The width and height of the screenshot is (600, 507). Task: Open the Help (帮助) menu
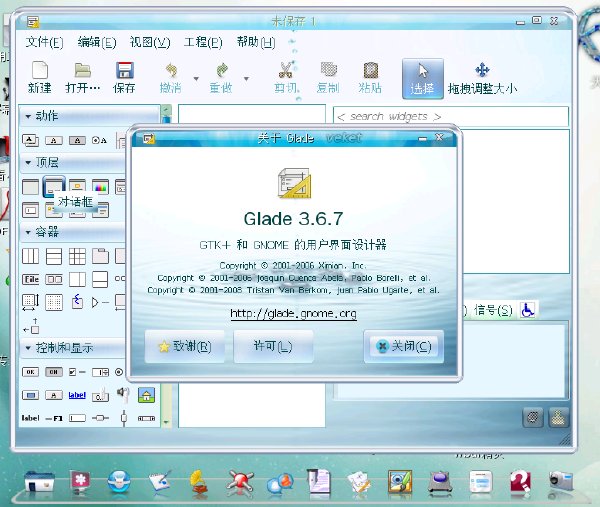(x=256, y=42)
